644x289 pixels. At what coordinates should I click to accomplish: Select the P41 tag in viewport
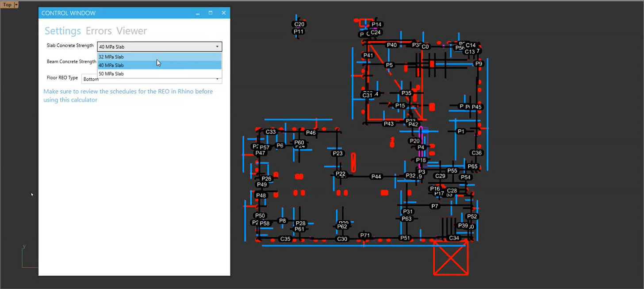coord(368,55)
